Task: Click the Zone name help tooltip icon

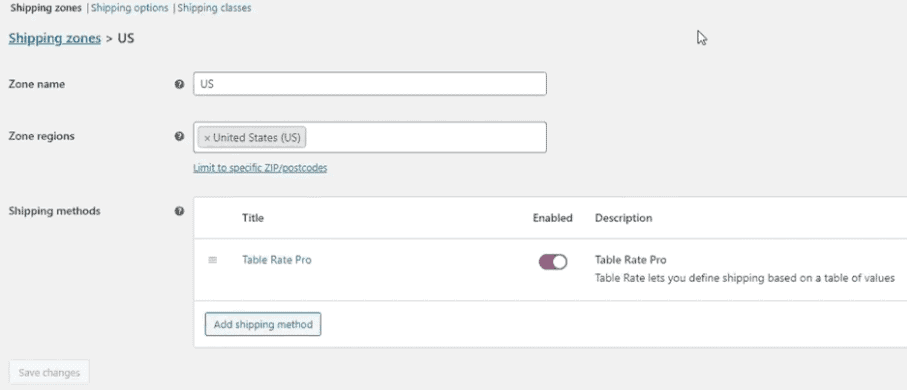Action: pyautogui.click(x=179, y=84)
